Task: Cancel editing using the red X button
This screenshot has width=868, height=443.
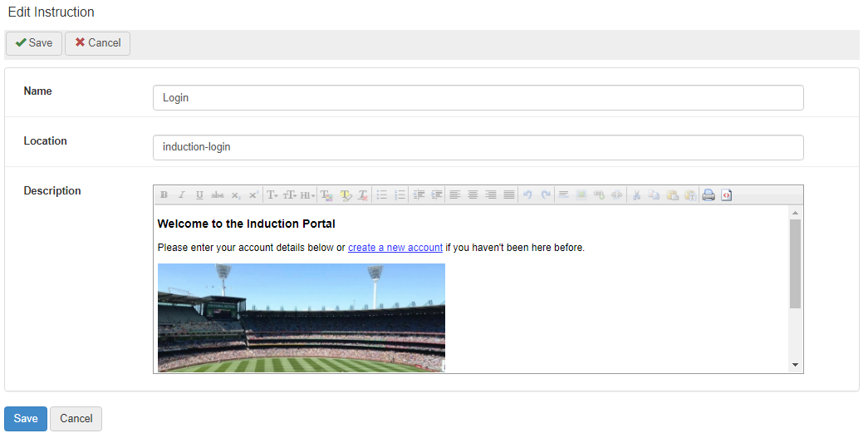Action: (x=98, y=43)
